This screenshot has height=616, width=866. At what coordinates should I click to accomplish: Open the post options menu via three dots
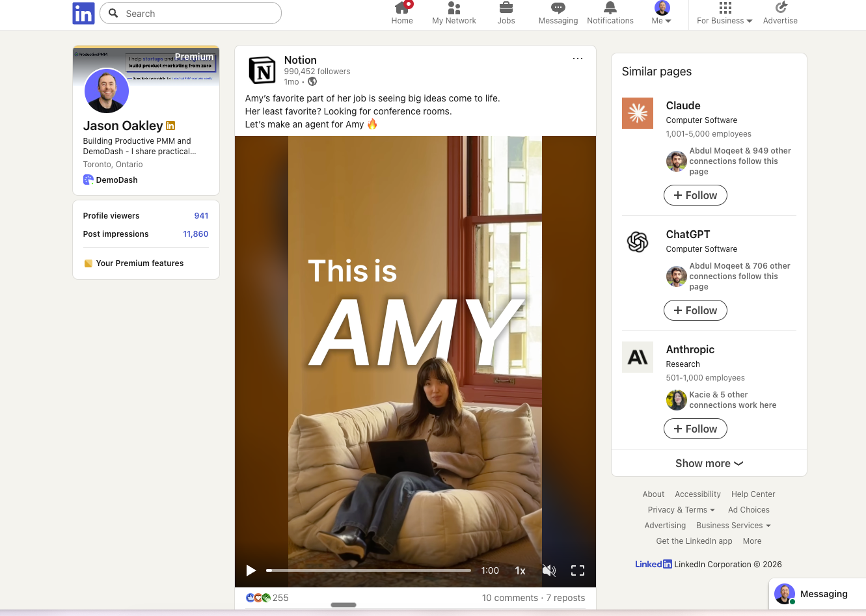pyautogui.click(x=578, y=59)
